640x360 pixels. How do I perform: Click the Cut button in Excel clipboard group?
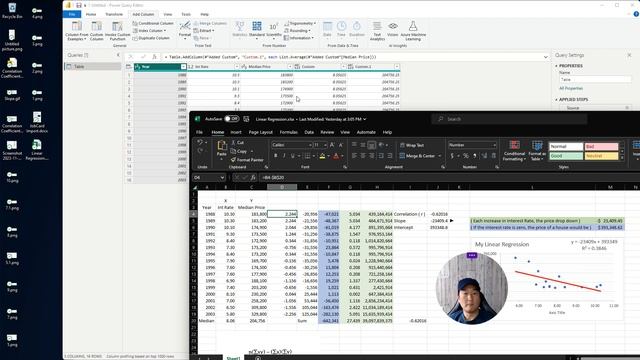coord(238,142)
